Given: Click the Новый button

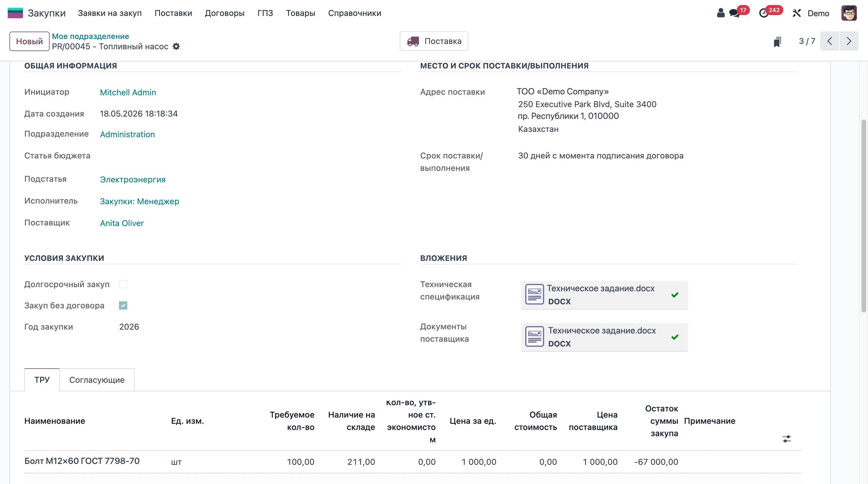Looking at the screenshot, I should pyautogui.click(x=29, y=41).
